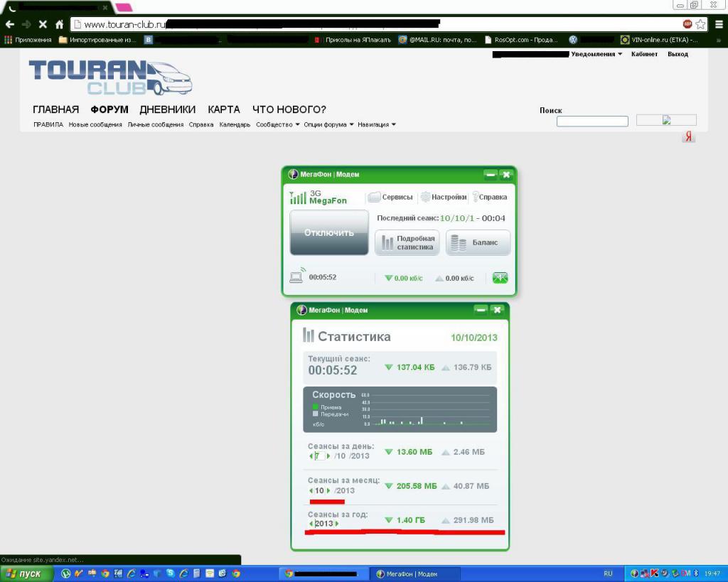Screen dimensions: 728x582
Task: Click the Touran Club logo
Action: [110, 77]
